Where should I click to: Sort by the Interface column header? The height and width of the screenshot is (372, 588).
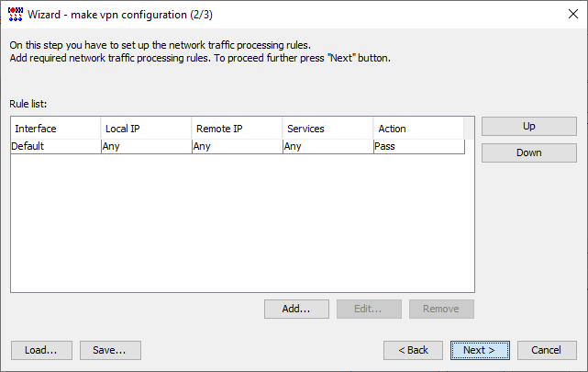point(56,129)
